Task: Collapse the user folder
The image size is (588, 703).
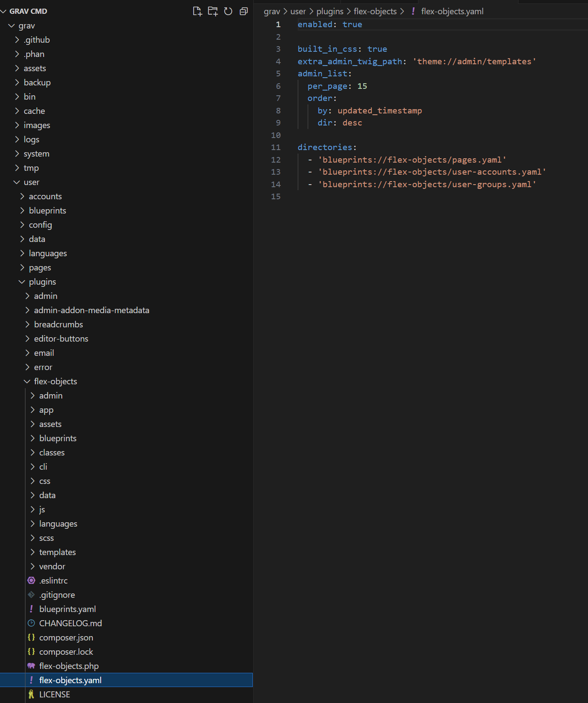Action: (x=17, y=182)
